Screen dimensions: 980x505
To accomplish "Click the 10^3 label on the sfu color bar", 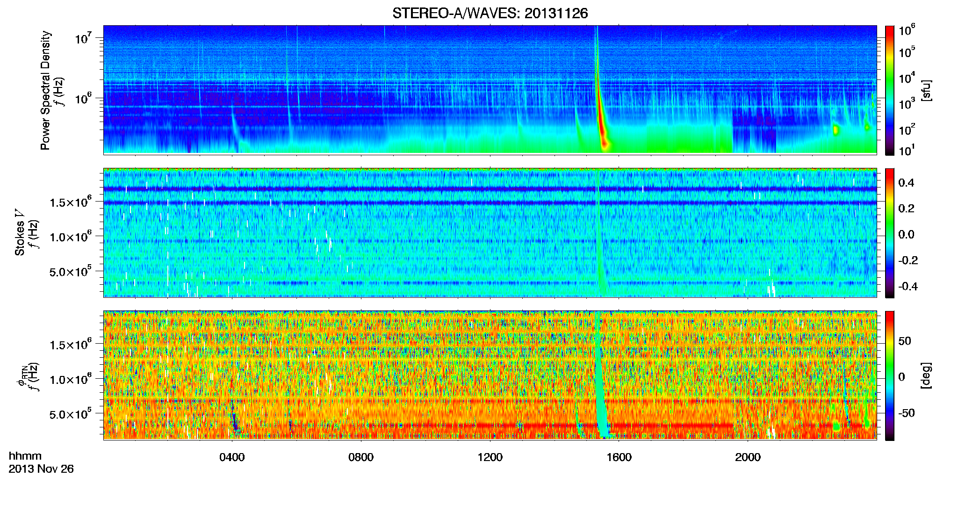I will [x=907, y=104].
